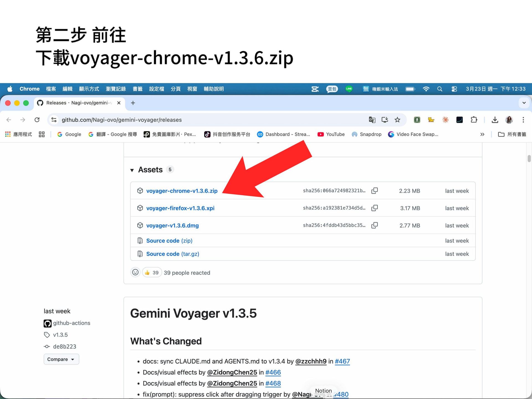Copy SHA256 hash for voyager-firefox xpi

click(x=374, y=208)
